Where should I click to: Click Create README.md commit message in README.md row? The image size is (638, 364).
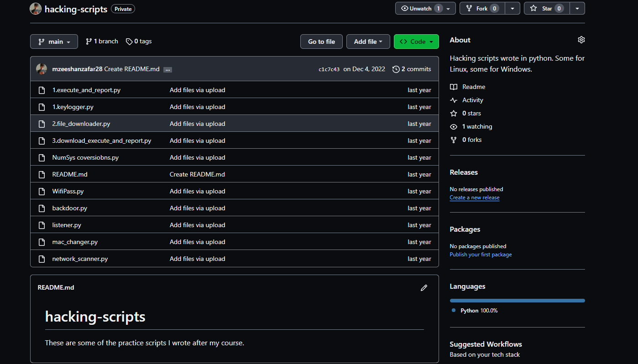point(197,174)
